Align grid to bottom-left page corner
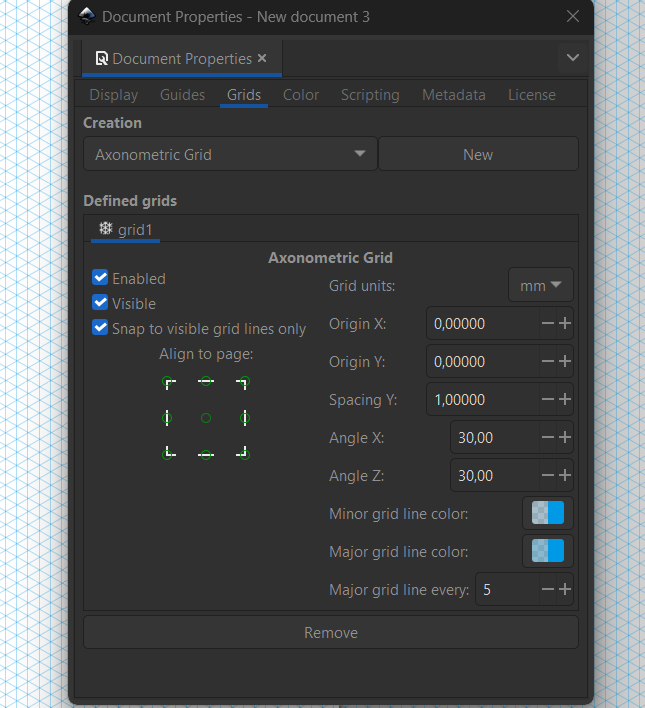Viewport: 645px width, 708px height. coord(169,453)
